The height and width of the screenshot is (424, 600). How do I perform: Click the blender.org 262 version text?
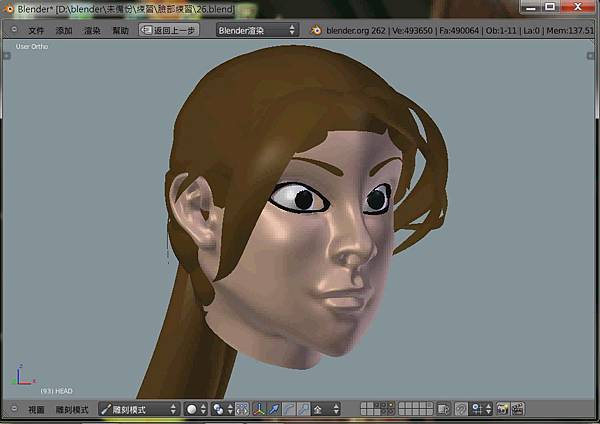(355, 31)
